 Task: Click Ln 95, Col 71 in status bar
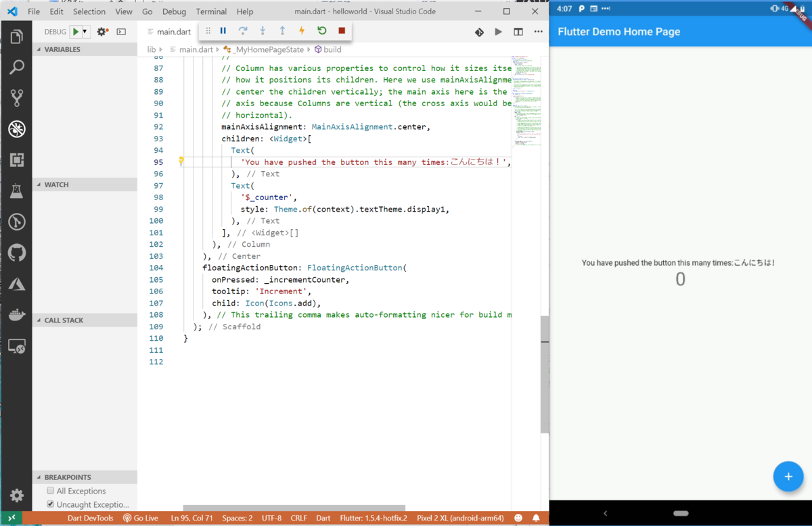coord(191,518)
